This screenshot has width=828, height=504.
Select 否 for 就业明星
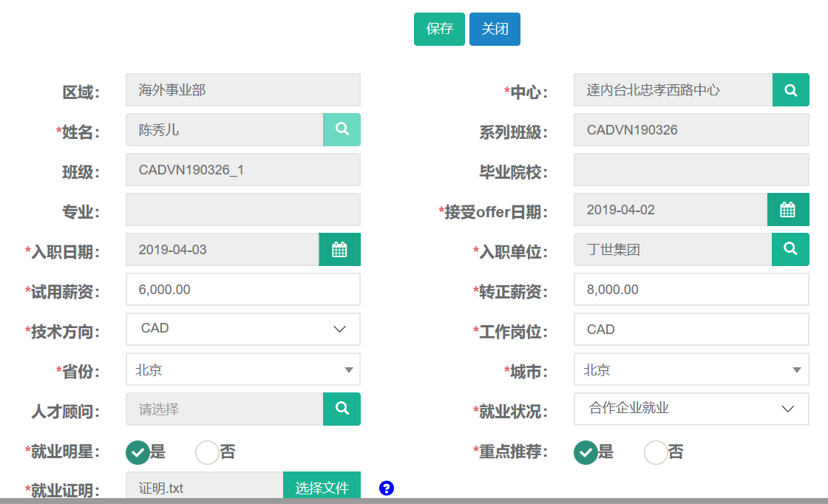(x=207, y=452)
